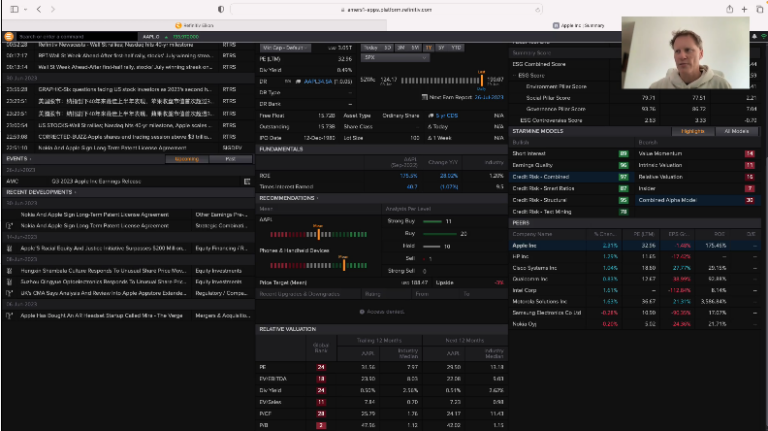Image resolution: width=768 pixels, height=431 pixels.
Task: Click the browser back arrow
Action: click(38, 8)
